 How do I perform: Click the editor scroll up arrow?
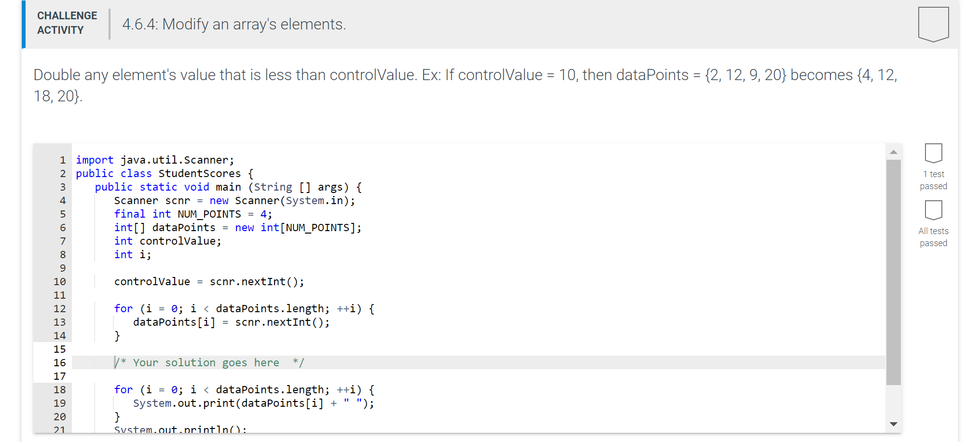pos(894,152)
